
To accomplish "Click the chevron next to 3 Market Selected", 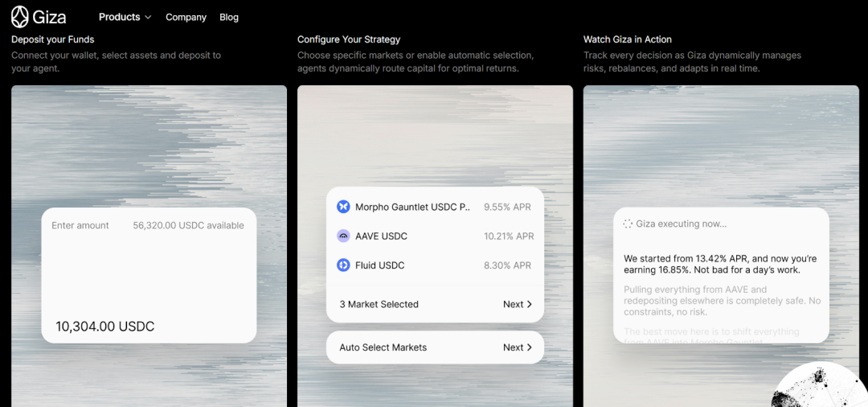I will coord(529,304).
